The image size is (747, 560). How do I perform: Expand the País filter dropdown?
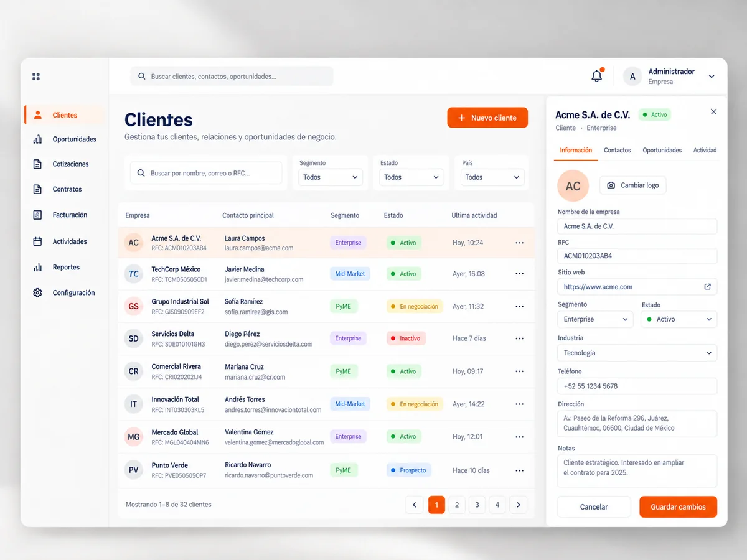click(492, 177)
